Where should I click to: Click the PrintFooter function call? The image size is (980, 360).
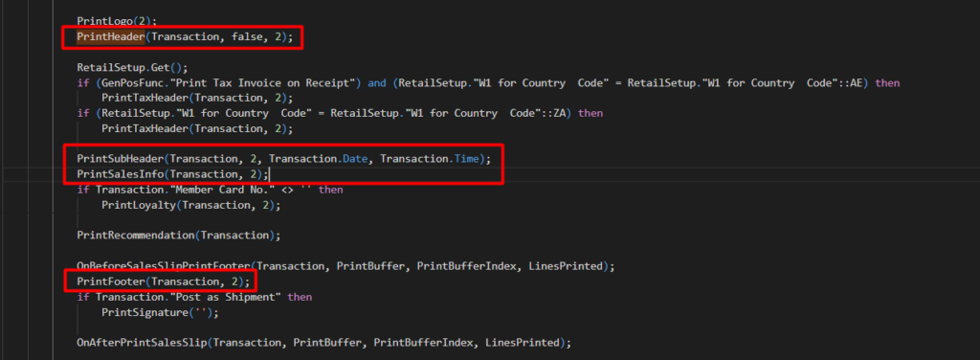click(x=163, y=281)
